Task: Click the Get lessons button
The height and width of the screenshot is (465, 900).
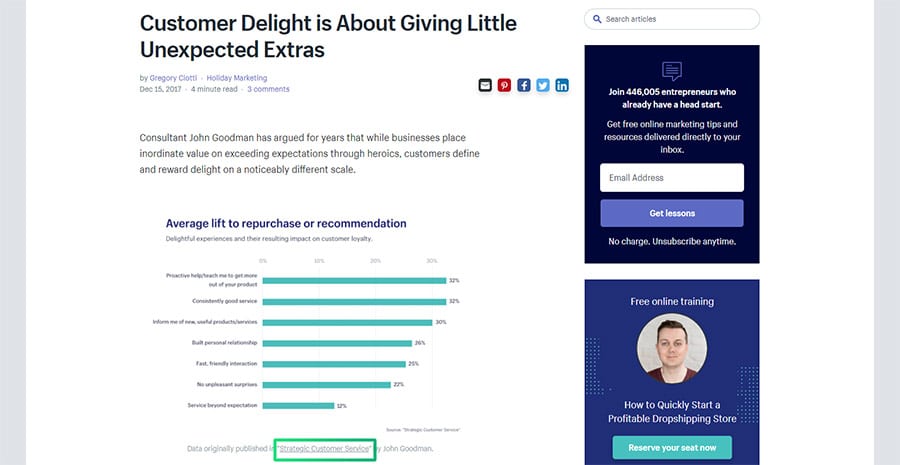Action: pyautogui.click(x=672, y=213)
